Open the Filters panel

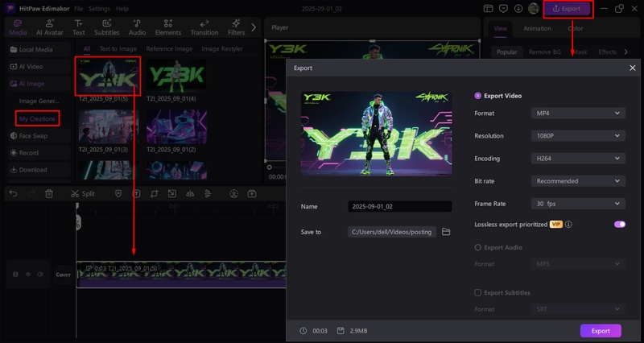236,27
